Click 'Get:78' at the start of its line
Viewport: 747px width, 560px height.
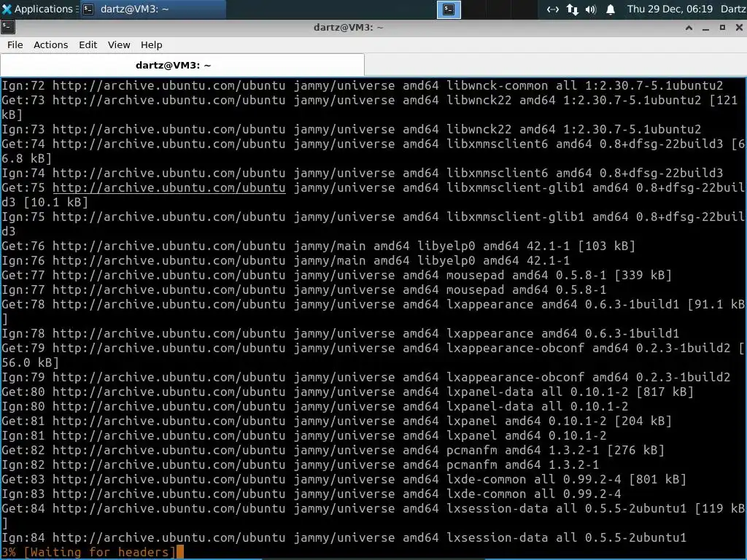(23, 304)
